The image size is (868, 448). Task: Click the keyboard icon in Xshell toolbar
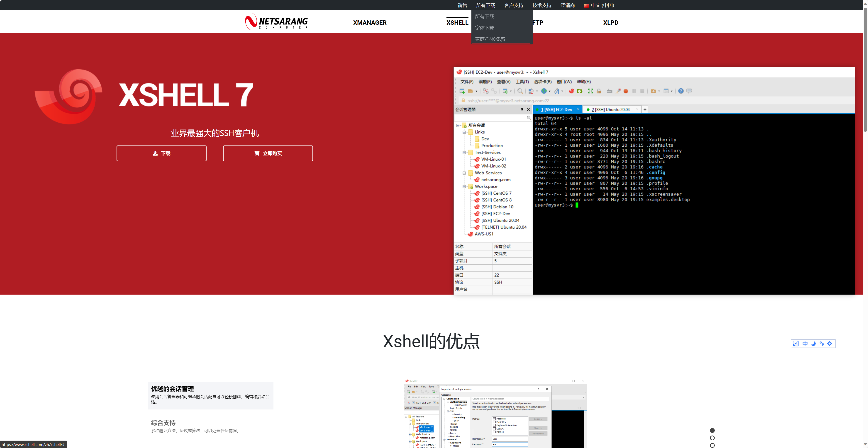tap(609, 91)
